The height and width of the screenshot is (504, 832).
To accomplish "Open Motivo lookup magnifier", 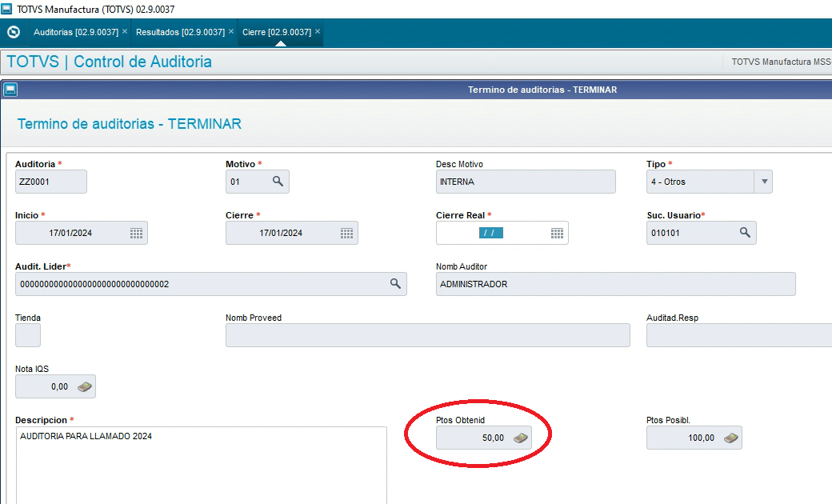I will [278, 182].
